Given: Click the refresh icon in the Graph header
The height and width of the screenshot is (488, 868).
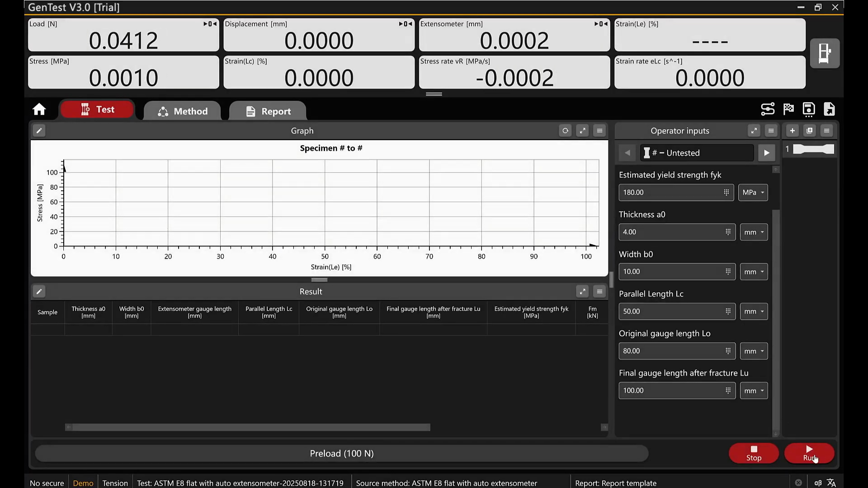Looking at the screenshot, I should 566,131.
